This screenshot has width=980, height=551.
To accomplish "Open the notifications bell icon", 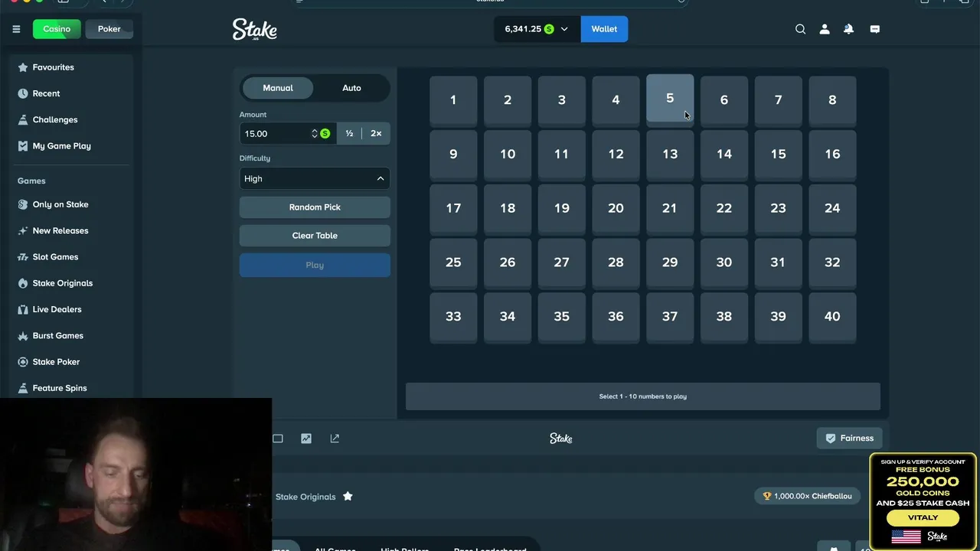I will pyautogui.click(x=848, y=29).
